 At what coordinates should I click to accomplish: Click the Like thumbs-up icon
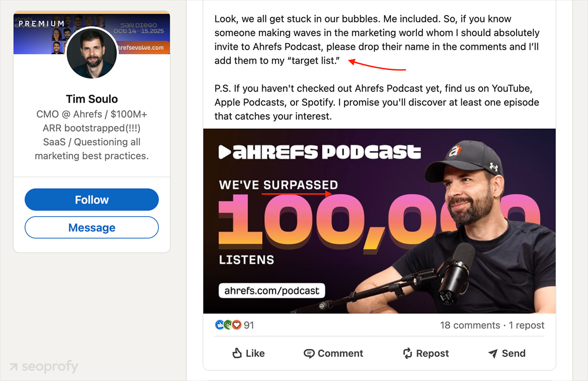click(237, 353)
